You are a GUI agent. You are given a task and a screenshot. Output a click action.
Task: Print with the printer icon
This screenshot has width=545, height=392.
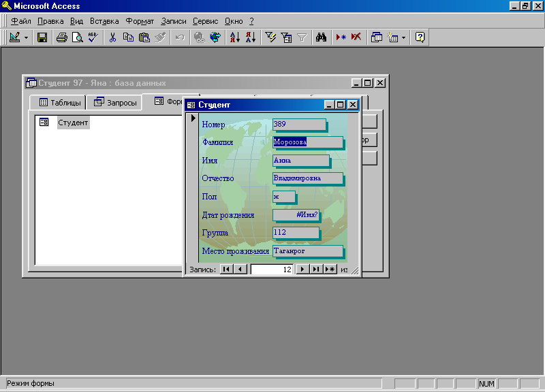coord(62,37)
